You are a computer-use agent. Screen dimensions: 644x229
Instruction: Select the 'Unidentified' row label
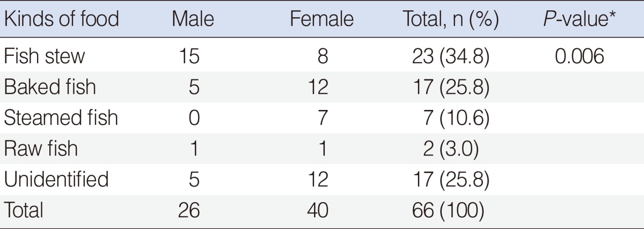[x=57, y=179]
